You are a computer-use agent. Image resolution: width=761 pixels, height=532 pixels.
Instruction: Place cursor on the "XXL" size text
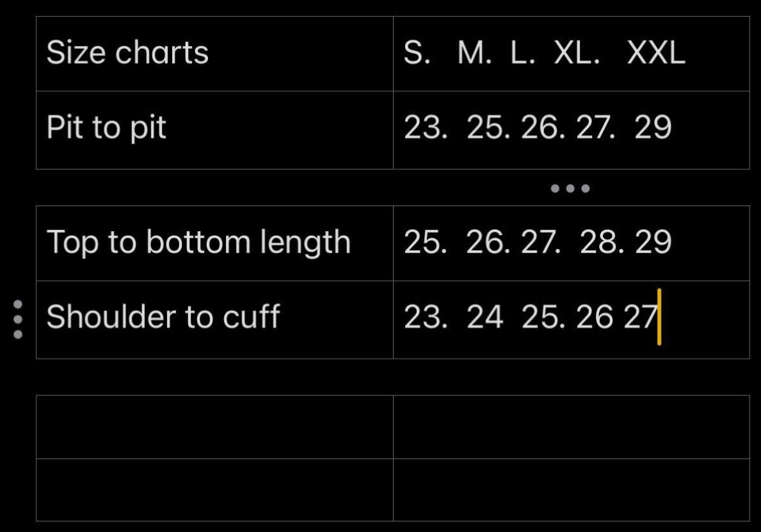tap(656, 53)
